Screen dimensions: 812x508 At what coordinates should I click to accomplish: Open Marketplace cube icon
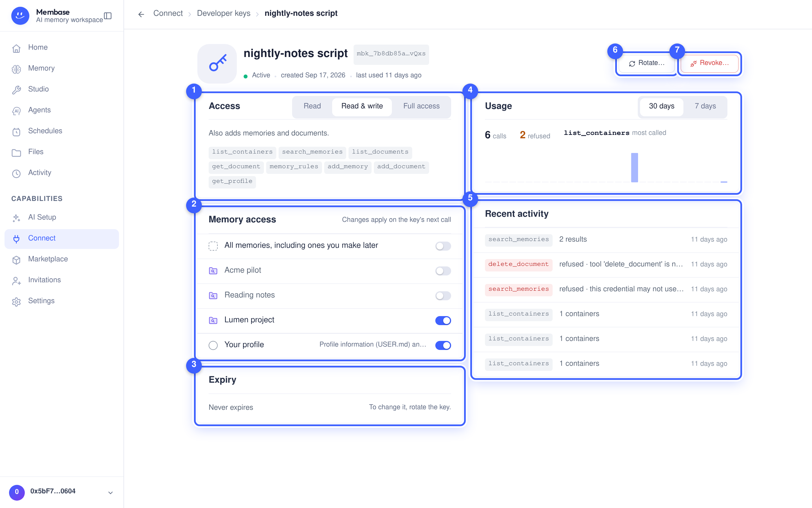point(16,259)
